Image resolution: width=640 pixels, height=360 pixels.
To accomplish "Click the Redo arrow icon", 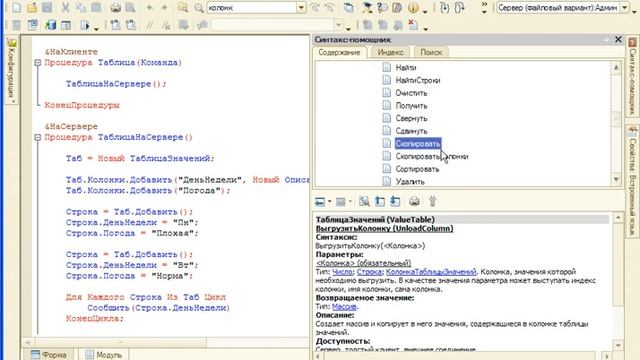I will (164, 7).
